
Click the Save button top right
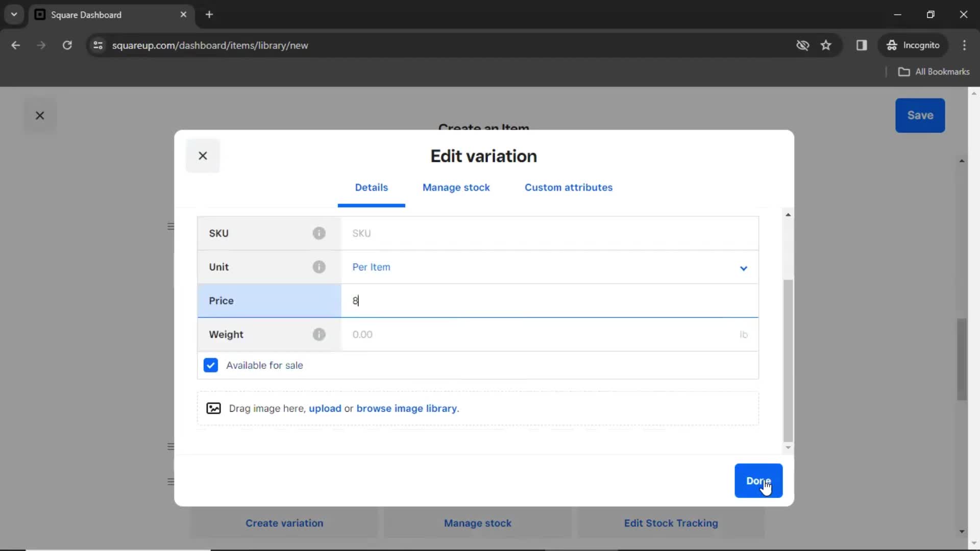pyautogui.click(x=920, y=115)
